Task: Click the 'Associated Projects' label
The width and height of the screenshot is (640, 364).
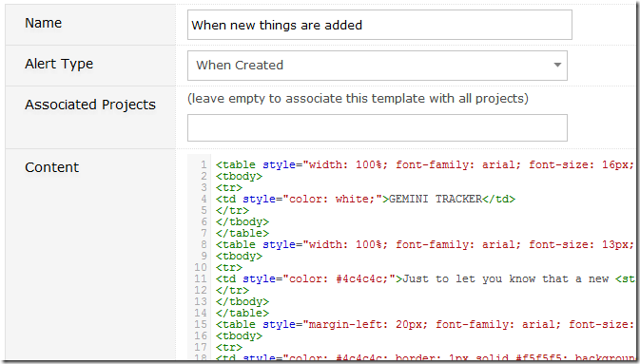Action: pyautogui.click(x=90, y=105)
